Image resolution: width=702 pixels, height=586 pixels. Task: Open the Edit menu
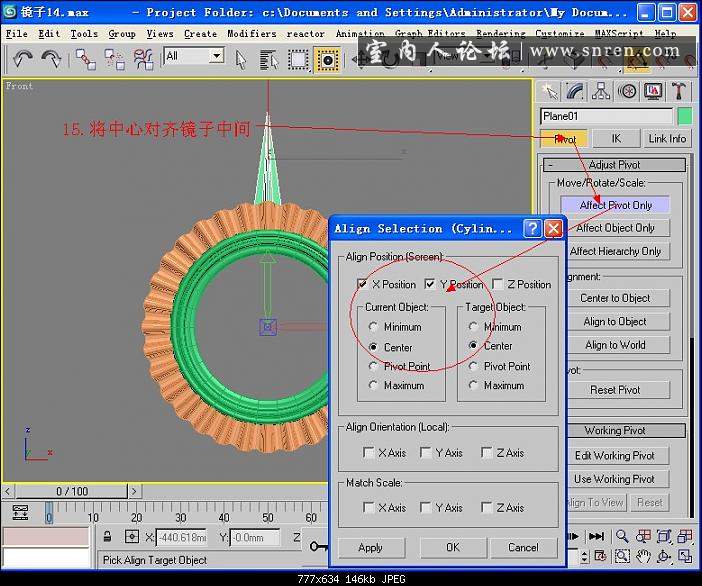click(x=49, y=34)
